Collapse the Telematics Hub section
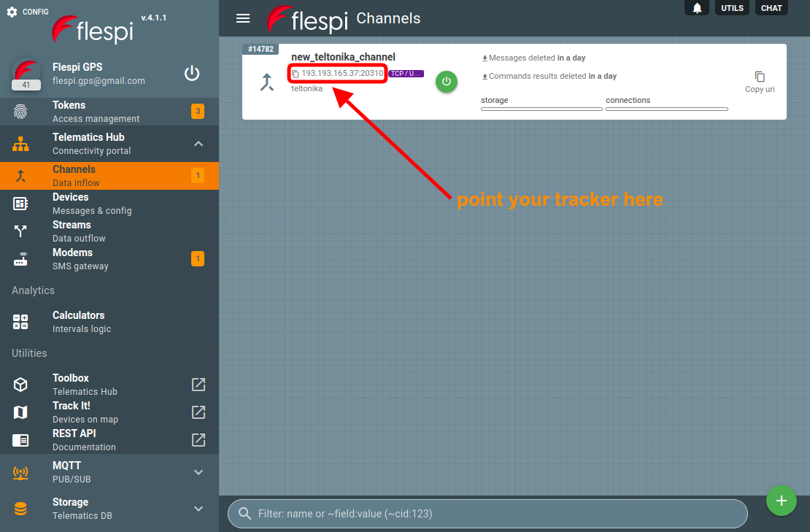Screen dimensions: 810x532 coord(198,144)
